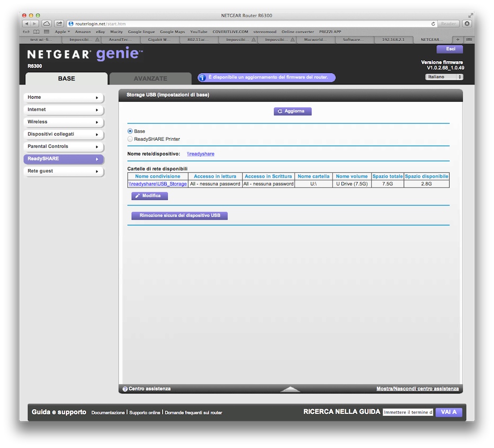
Task: Select the ReadySHARE sidebar item
Action: tap(64, 159)
